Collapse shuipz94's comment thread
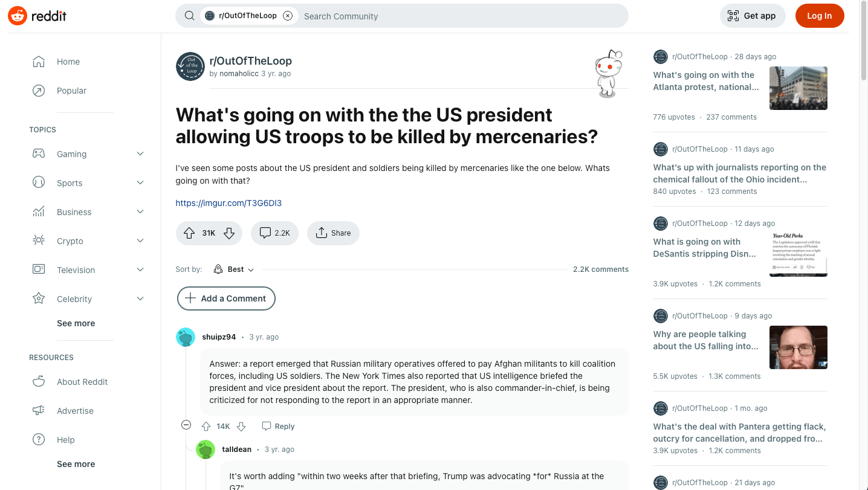This screenshot has height=490, width=868. tap(186, 425)
